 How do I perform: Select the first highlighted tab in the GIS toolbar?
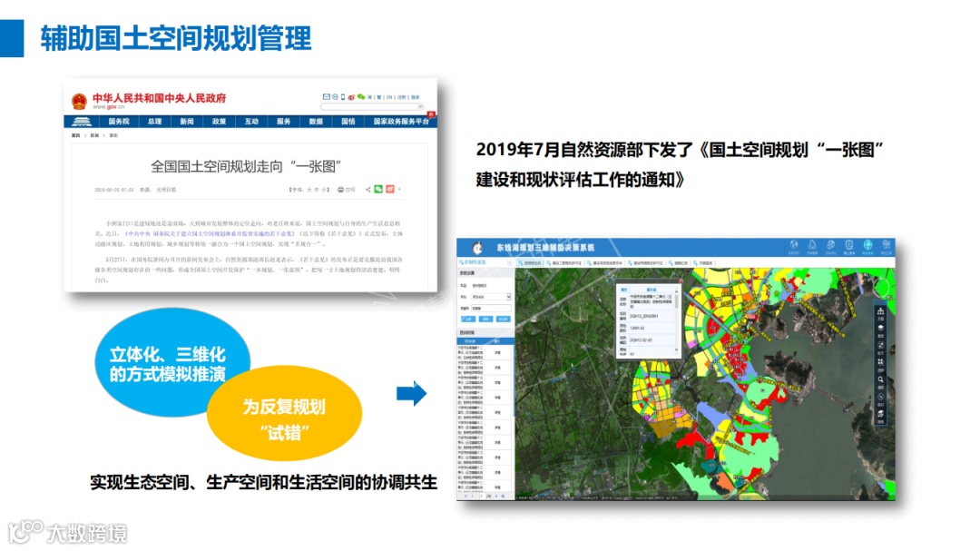(x=530, y=263)
